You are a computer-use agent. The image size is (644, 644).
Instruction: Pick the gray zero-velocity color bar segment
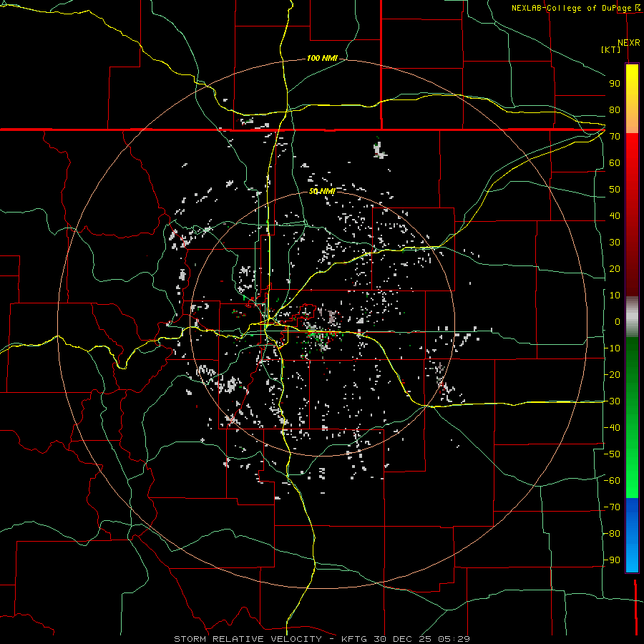click(632, 317)
